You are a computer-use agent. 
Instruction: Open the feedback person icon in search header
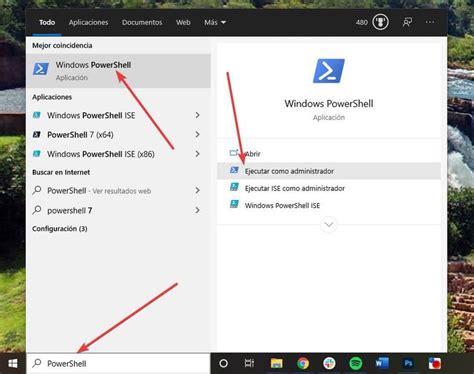pos(407,22)
